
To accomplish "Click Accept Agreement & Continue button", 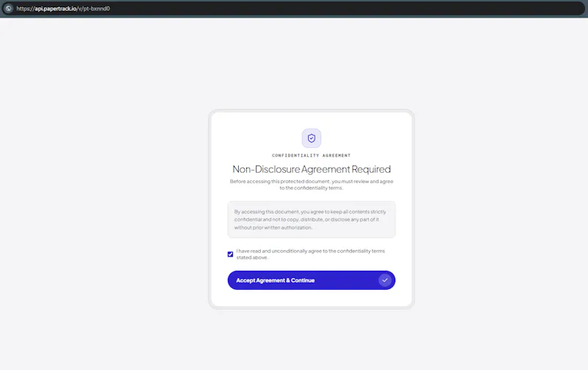I will pyautogui.click(x=311, y=280).
